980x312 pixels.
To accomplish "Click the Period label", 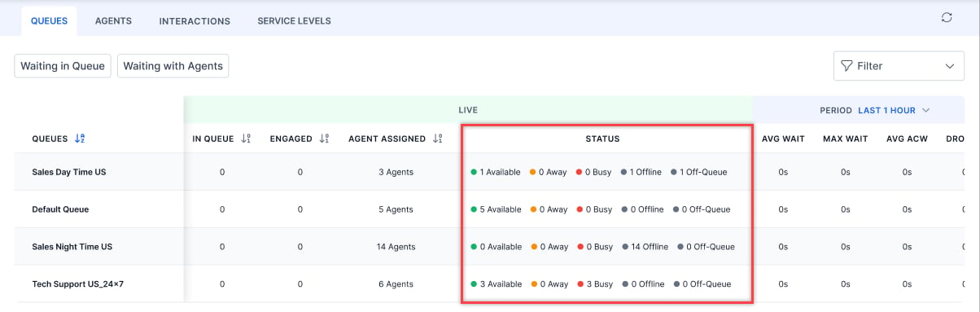I will click(836, 110).
